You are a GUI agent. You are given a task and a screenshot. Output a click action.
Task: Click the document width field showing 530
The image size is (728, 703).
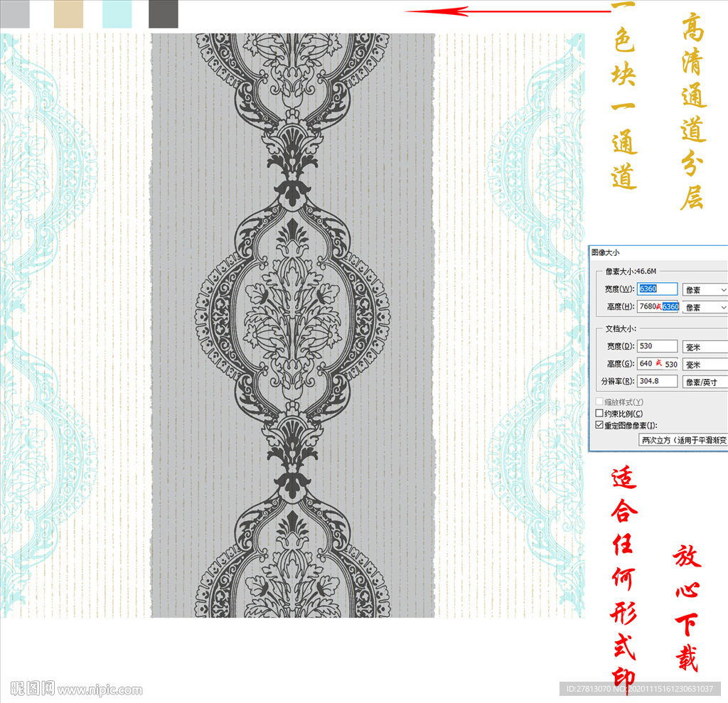click(657, 346)
